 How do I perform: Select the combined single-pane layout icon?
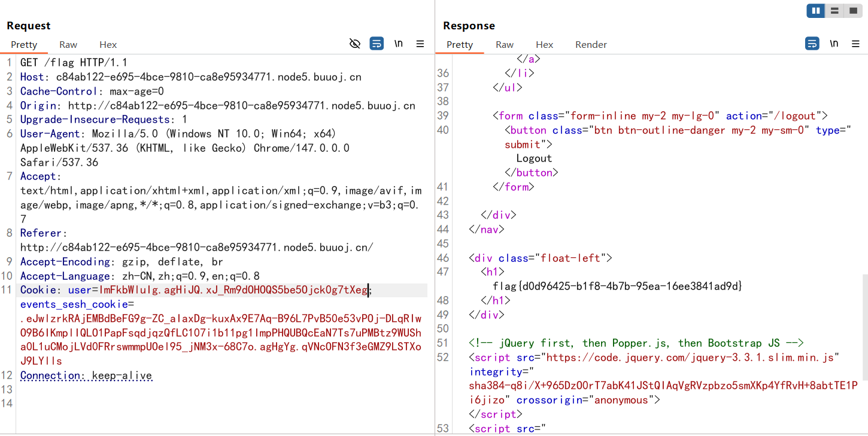click(x=852, y=11)
